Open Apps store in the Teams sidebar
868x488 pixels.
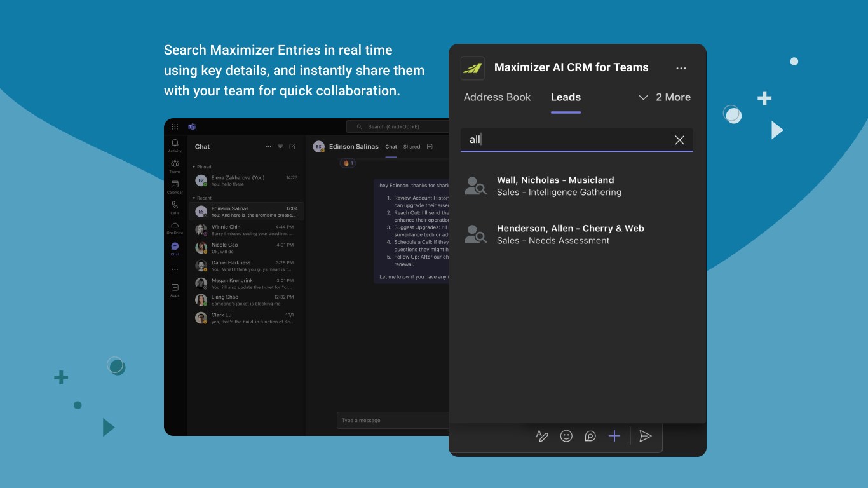[x=175, y=290]
